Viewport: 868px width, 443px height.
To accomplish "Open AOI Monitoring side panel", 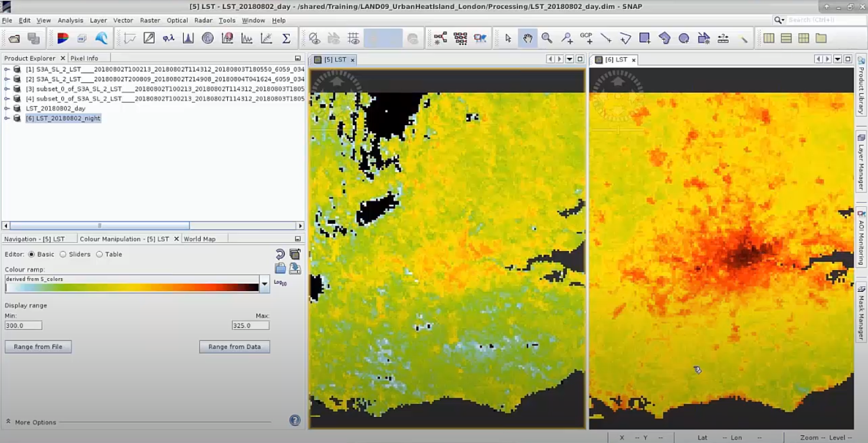I will pyautogui.click(x=862, y=237).
